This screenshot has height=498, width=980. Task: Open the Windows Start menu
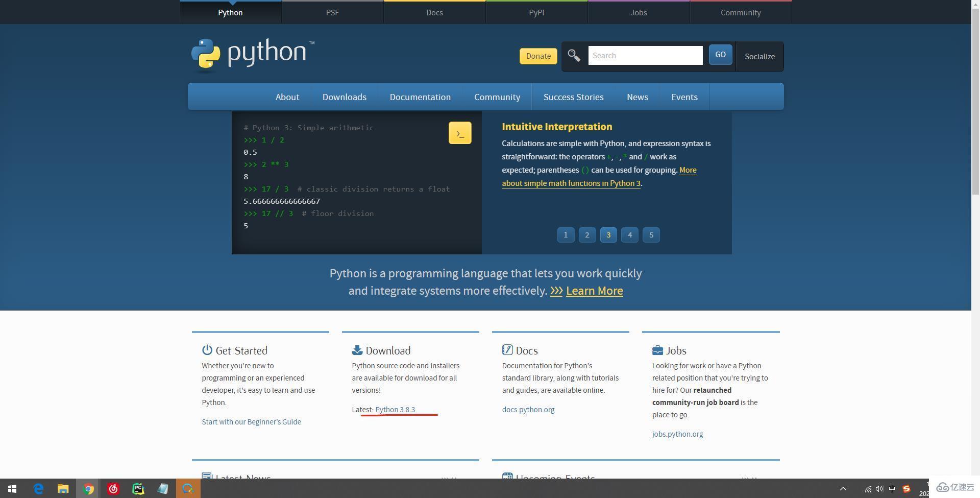coord(12,489)
